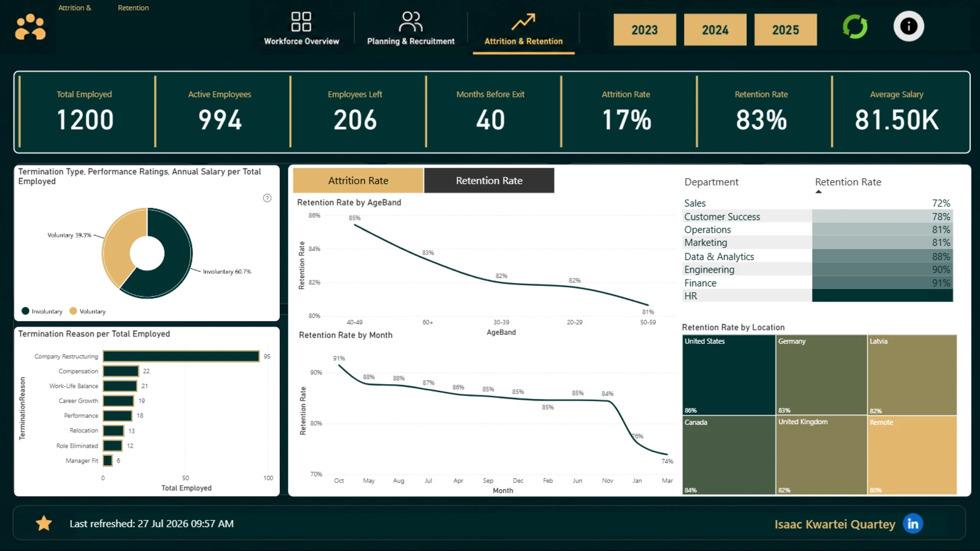Select the United States treemap tile
This screenshot has width=980, height=551.
728,375
